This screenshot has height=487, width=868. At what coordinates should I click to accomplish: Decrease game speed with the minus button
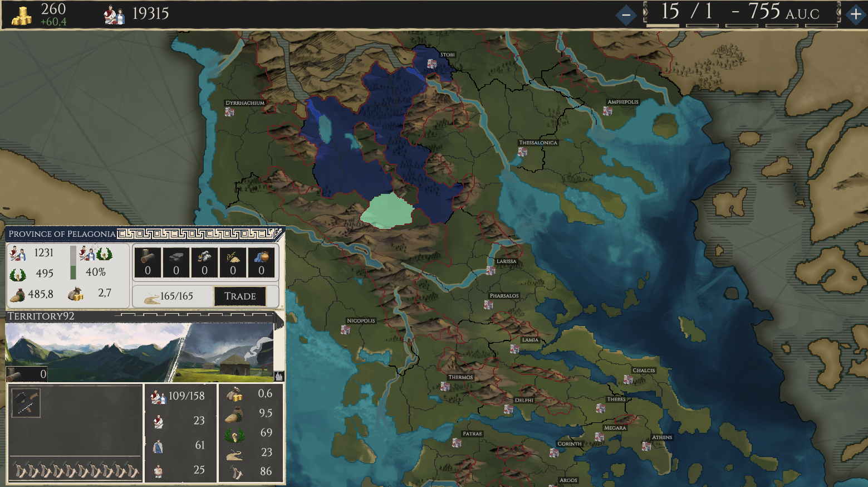[626, 14]
